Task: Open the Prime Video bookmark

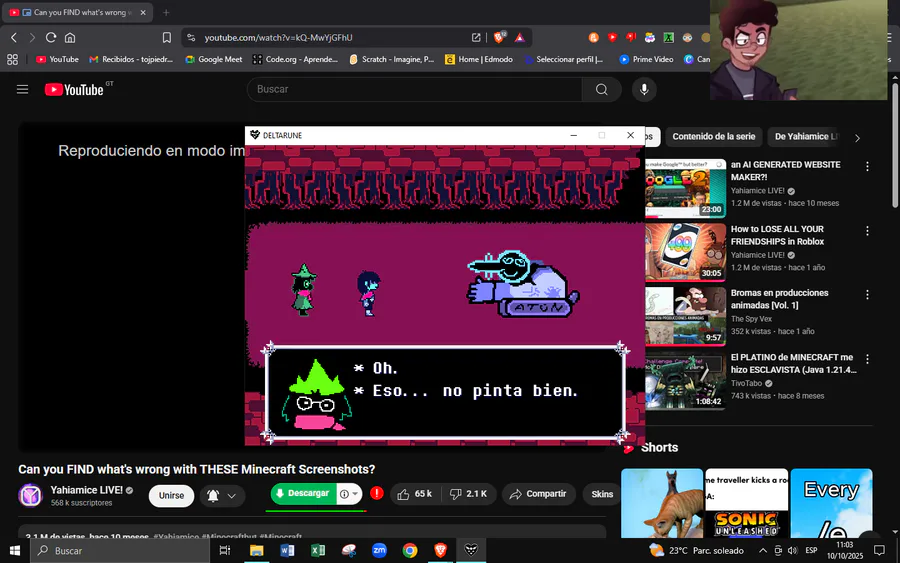Action: (x=646, y=59)
